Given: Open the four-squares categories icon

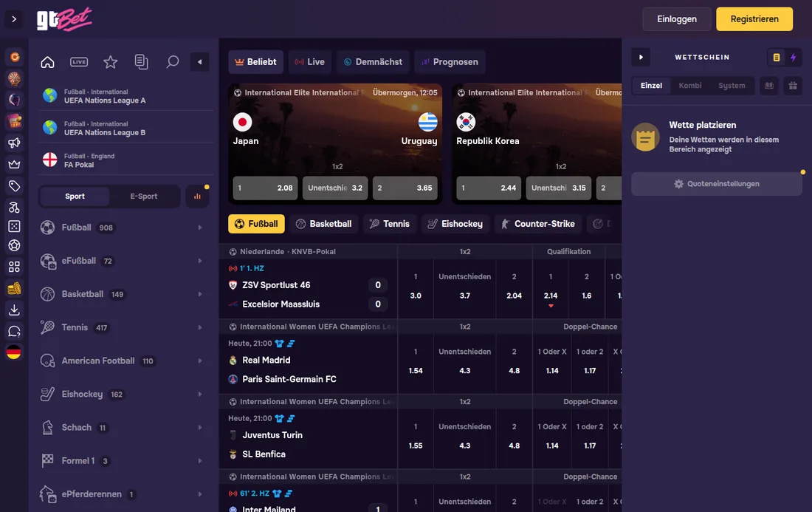Looking at the screenshot, I should click(14, 267).
